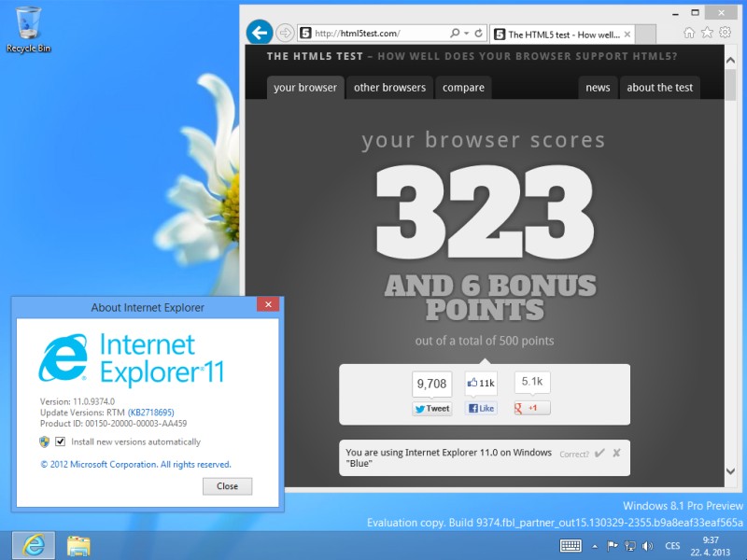Image resolution: width=747 pixels, height=560 pixels.
Task: Click the 11k likes count bubble
Action: pyautogui.click(x=481, y=383)
